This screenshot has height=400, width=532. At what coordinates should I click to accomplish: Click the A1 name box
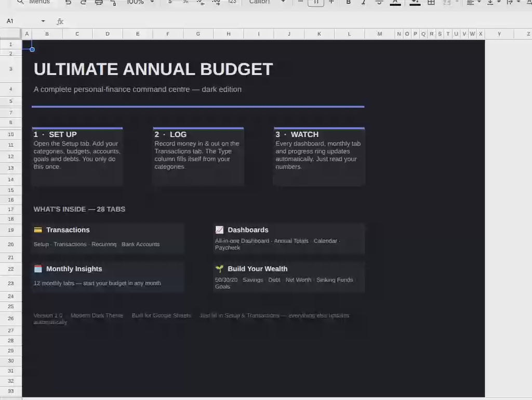[x=20, y=21]
